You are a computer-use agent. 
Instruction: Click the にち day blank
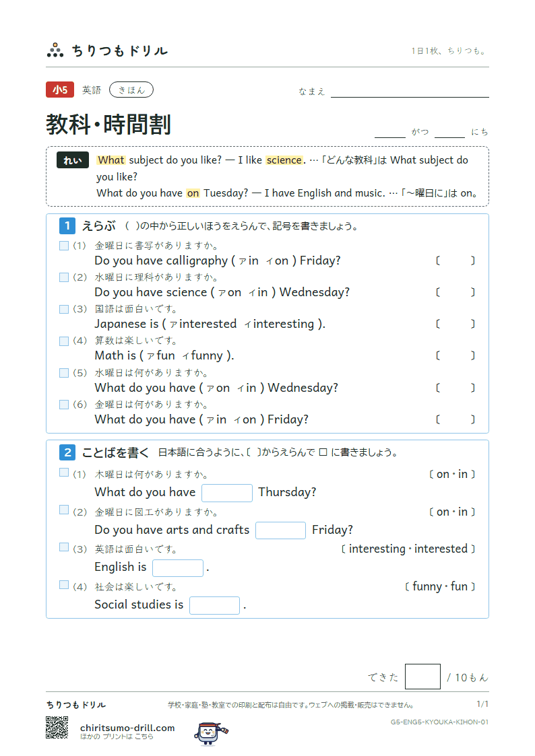click(x=449, y=132)
